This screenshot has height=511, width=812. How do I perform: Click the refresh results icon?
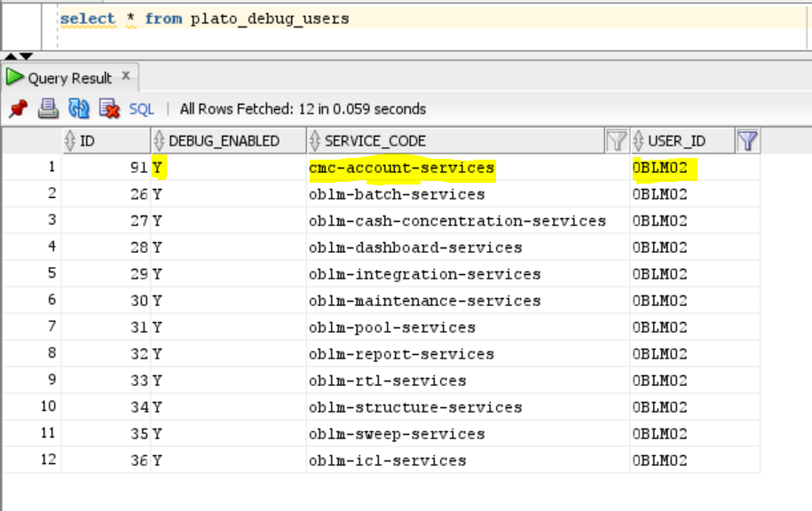click(x=79, y=109)
